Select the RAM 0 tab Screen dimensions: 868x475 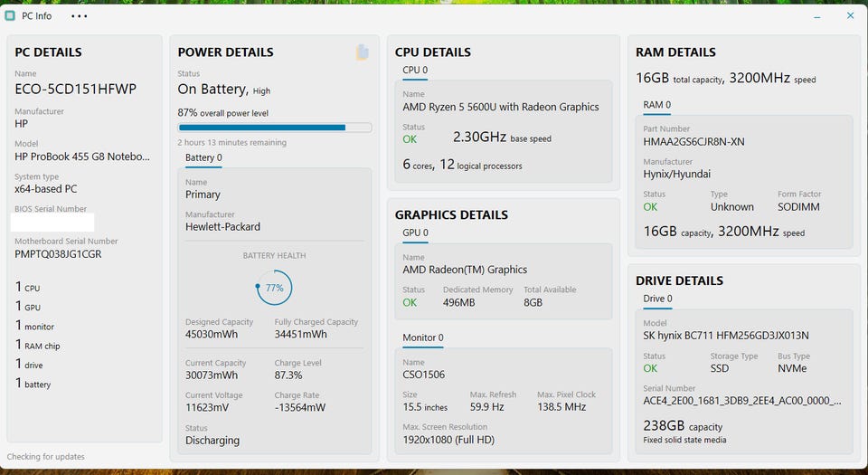656,105
